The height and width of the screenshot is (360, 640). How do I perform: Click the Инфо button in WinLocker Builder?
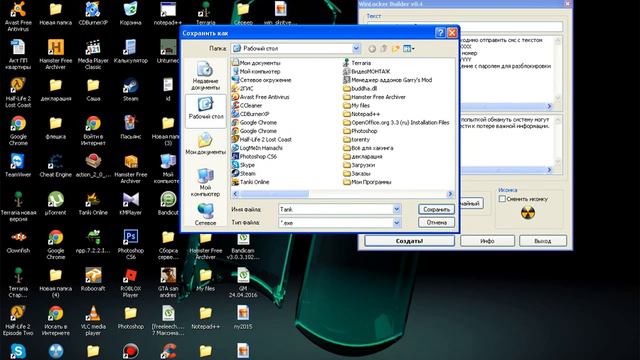(x=487, y=241)
